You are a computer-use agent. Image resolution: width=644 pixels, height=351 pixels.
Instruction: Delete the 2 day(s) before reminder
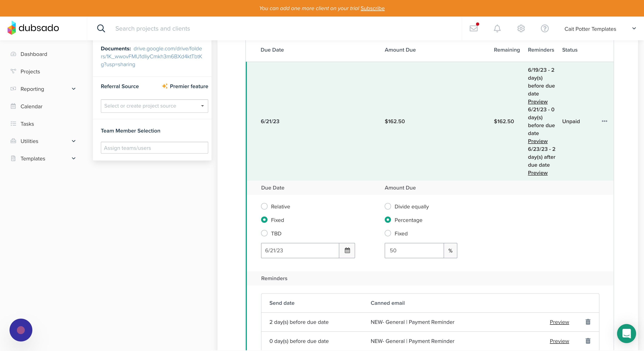tap(588, 322)
